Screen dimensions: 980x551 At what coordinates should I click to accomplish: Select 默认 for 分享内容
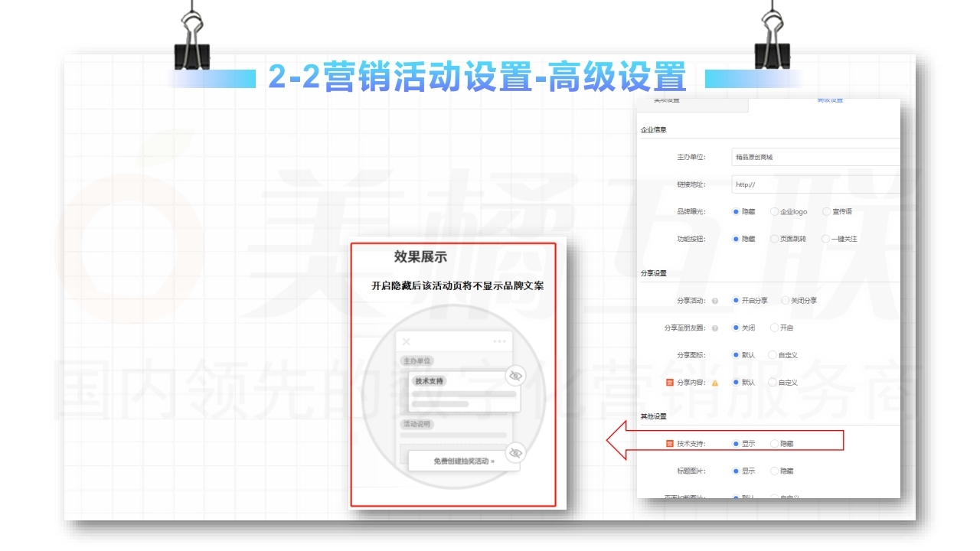[x=736, y=383]
